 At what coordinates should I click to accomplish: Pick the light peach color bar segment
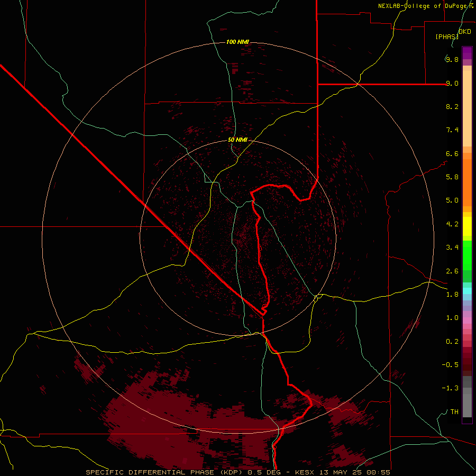pos(467,109)
